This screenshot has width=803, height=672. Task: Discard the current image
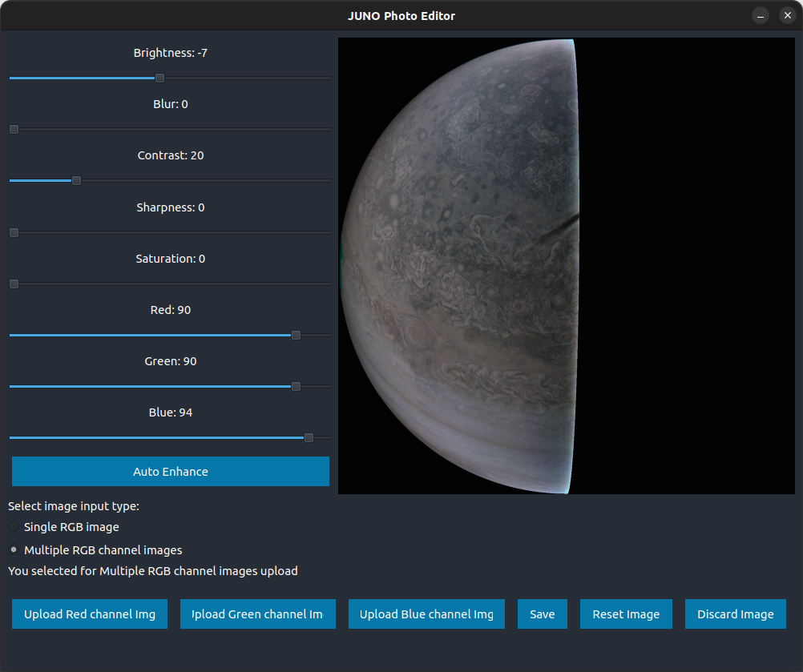click(735, 614)
